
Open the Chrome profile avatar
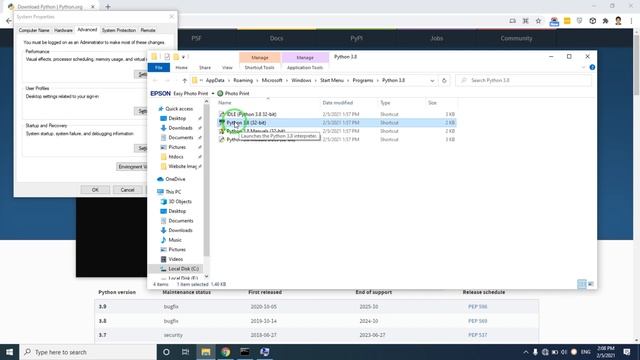click(x=618, y=21)
